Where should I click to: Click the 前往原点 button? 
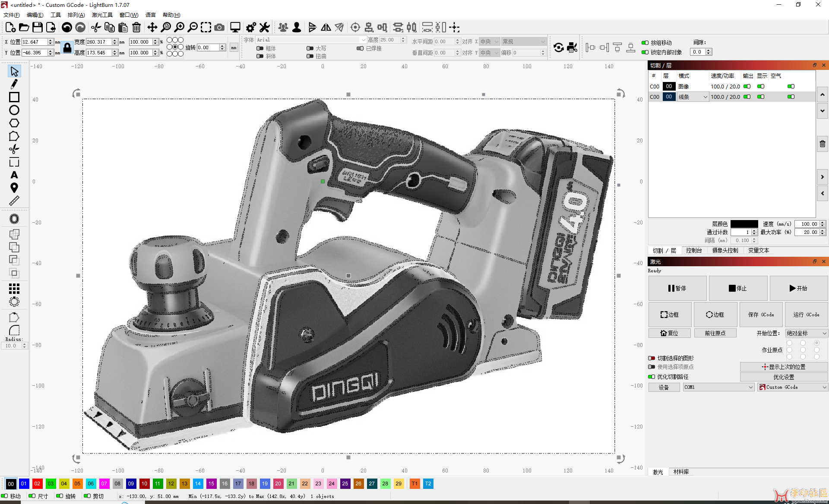click(x=715, y=333)
